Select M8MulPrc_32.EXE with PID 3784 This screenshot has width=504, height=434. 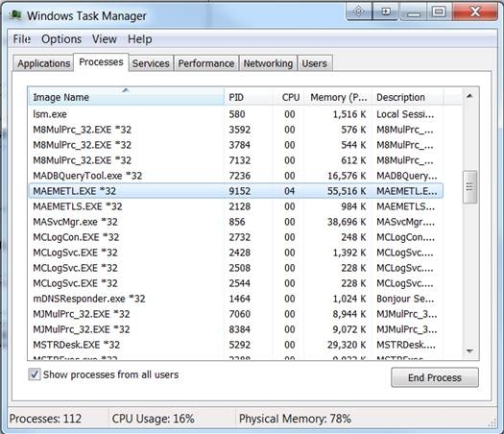pyautogui.click(x=236, y=145)
